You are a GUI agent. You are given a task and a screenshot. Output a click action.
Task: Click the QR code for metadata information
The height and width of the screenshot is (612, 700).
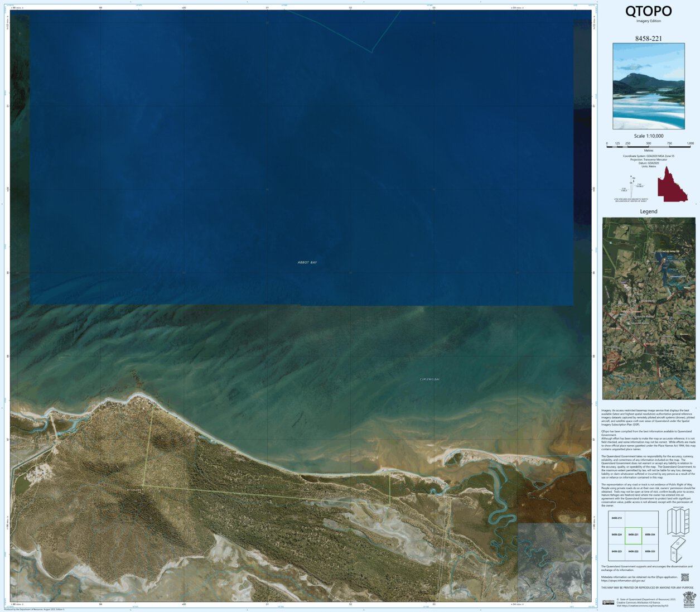point(685,577)
